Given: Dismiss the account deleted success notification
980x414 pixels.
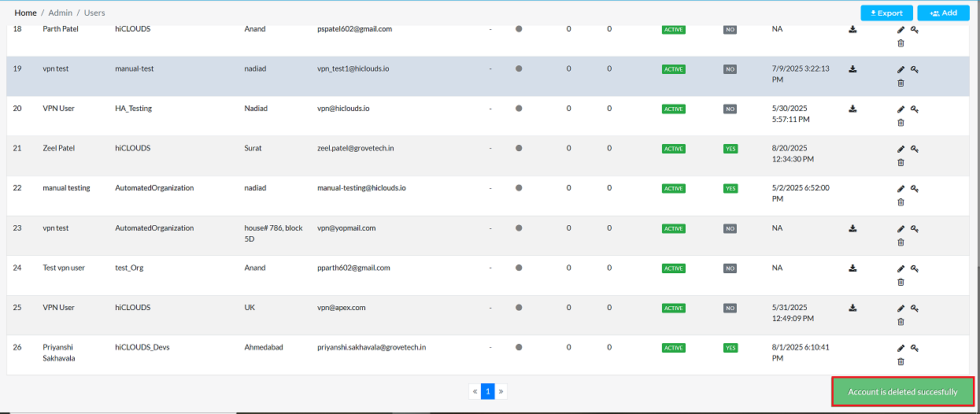Looking at the screenshot, I should (902, 392).
